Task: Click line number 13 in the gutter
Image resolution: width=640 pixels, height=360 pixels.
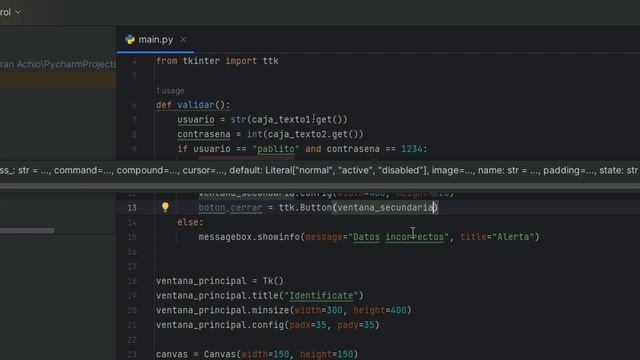Action: [x=132, y=208]
